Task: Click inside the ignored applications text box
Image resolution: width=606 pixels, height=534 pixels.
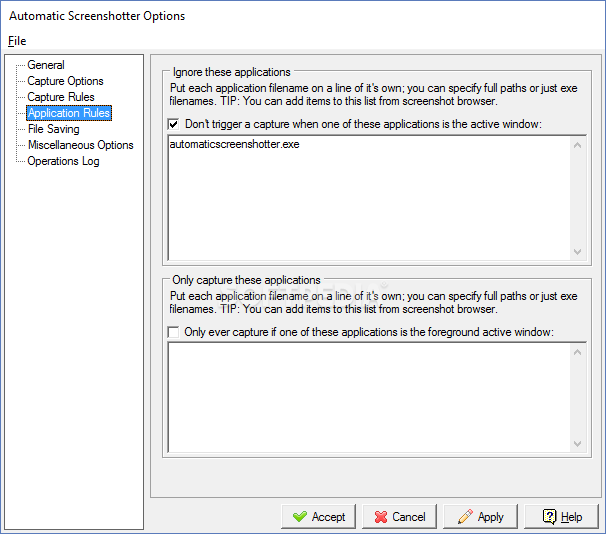Action: [369, 198]
